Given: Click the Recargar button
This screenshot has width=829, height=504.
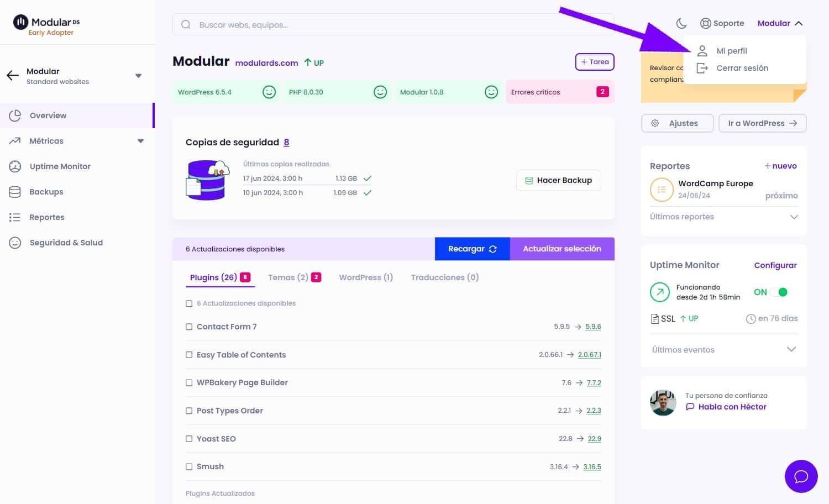Looking at the screenshot, I should coord(472,249).
